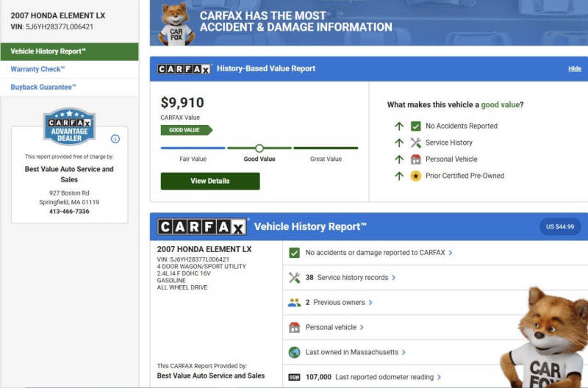Hide the History-Based Value Report
Screen dimensions: 588x388
575,68
